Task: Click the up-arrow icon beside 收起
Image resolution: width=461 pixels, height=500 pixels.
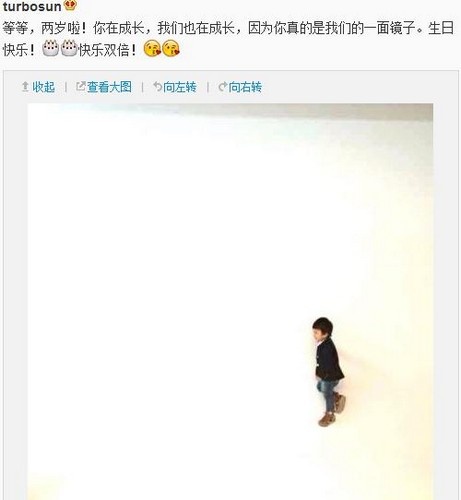Action: click(25, 87)
